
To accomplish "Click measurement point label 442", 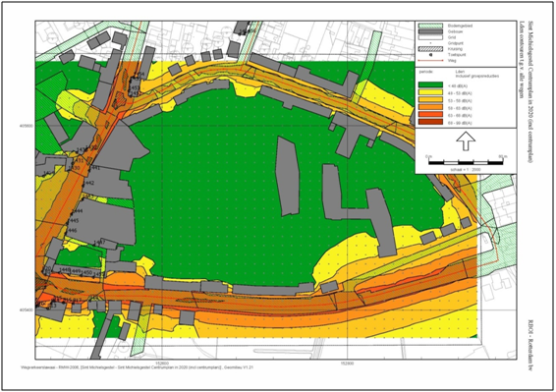I will pos(89,183).
